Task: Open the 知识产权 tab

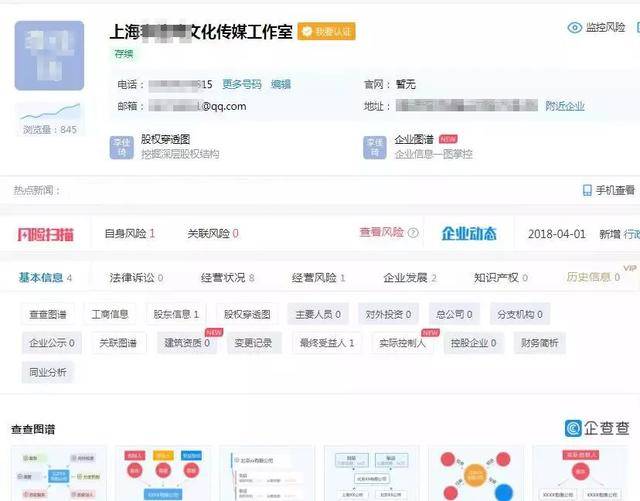Action: (500, 278)
